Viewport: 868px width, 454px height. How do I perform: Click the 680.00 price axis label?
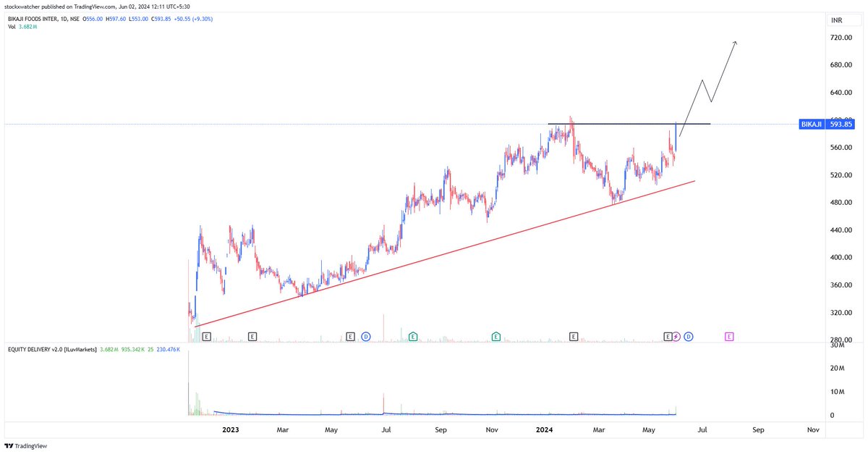(x=841, y=65)
